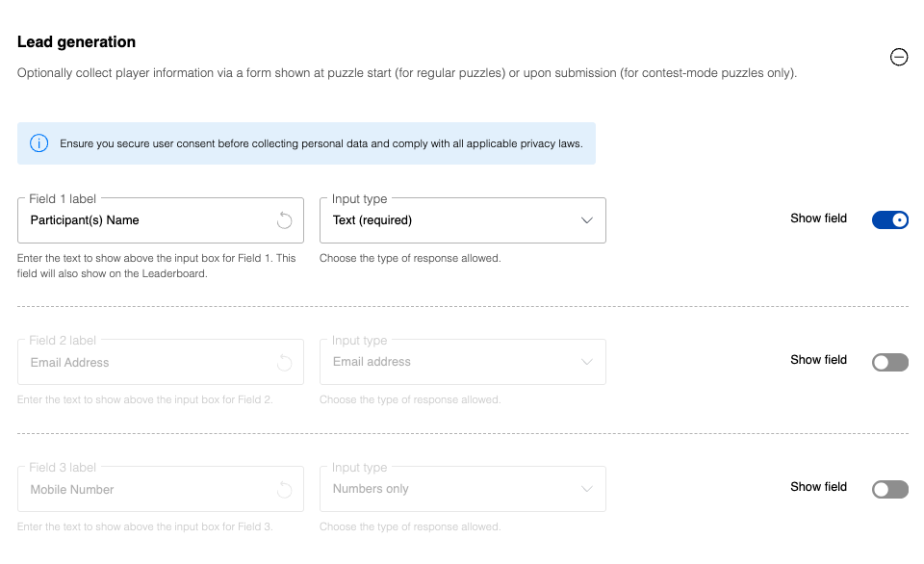
Task: Click the Show field text for Field 1
Action: click(818, 218)
